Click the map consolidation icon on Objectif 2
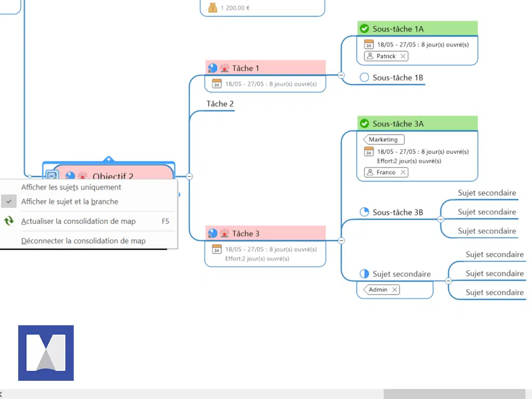The width and height of the screenshot is (532, 399). point(52,176)
